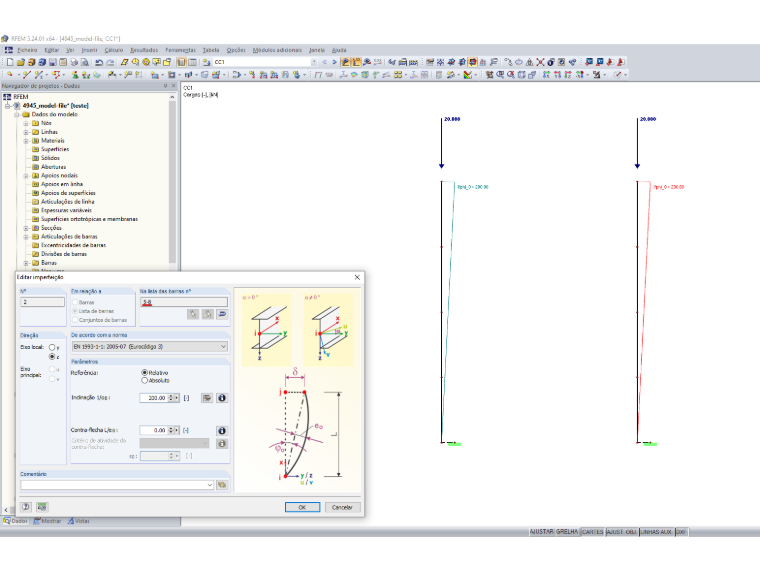Click the New file icon in toolbar
Image resolution: width=760 pixels, height=570 pixels.
[10, 62]
